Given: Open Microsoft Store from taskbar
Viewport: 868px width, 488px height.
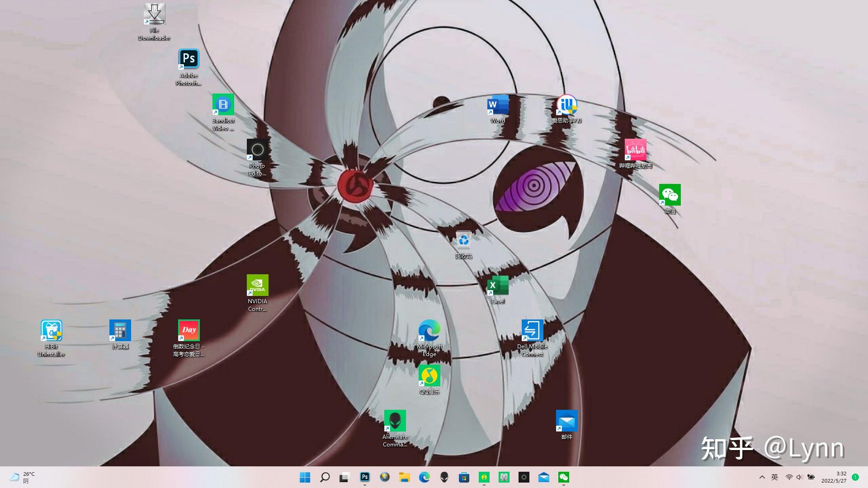Looking at the screenshot, I should point(464,477).
